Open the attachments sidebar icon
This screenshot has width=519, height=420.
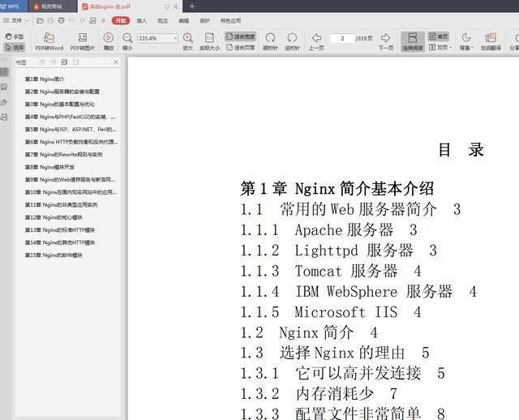pyautogui.click(x=4, y=102)
